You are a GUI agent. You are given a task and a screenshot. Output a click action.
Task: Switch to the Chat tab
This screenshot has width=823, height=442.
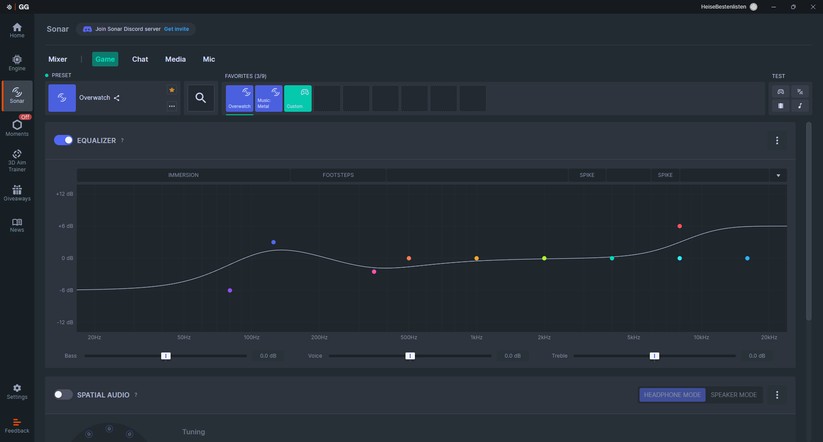140,59
